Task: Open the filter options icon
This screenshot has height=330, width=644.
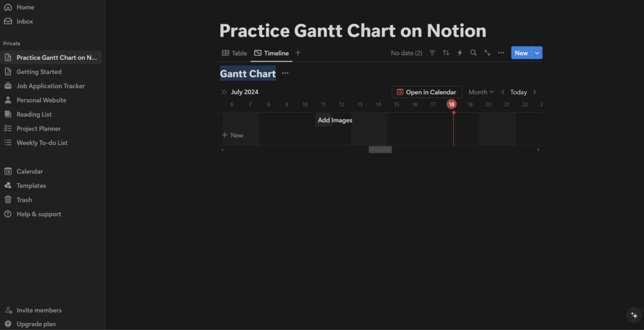Action: pos(432,53)
